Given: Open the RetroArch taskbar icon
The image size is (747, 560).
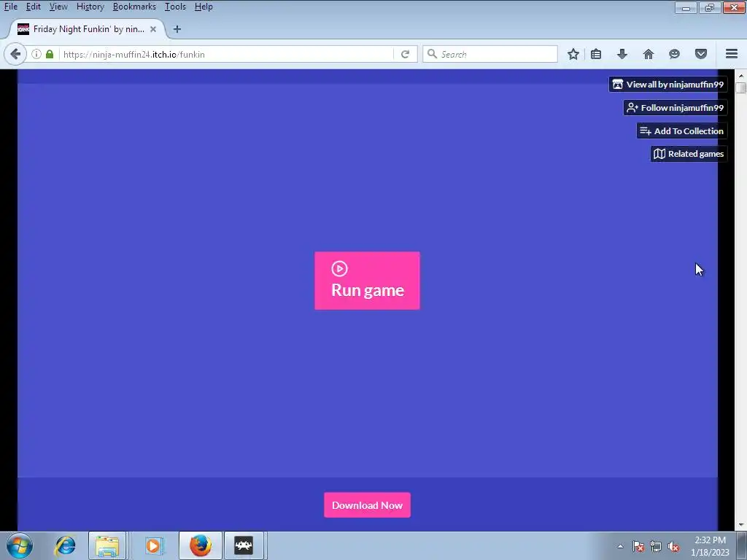Looking at the screenshot, I should pos(244,545).
